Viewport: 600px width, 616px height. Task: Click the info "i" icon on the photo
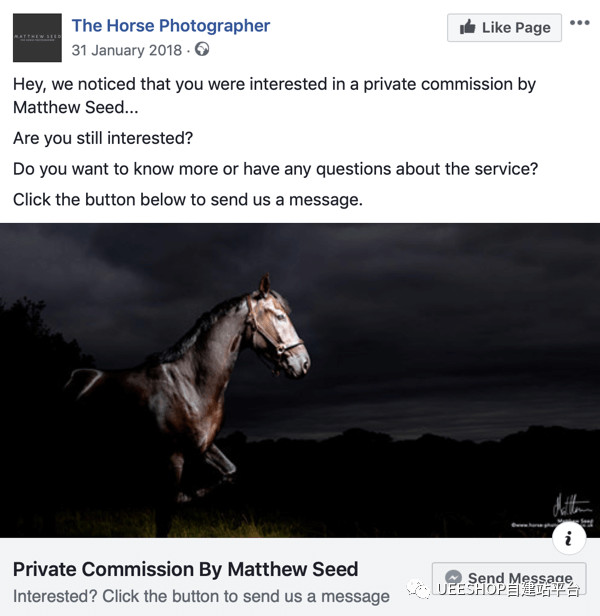(569, 539)
